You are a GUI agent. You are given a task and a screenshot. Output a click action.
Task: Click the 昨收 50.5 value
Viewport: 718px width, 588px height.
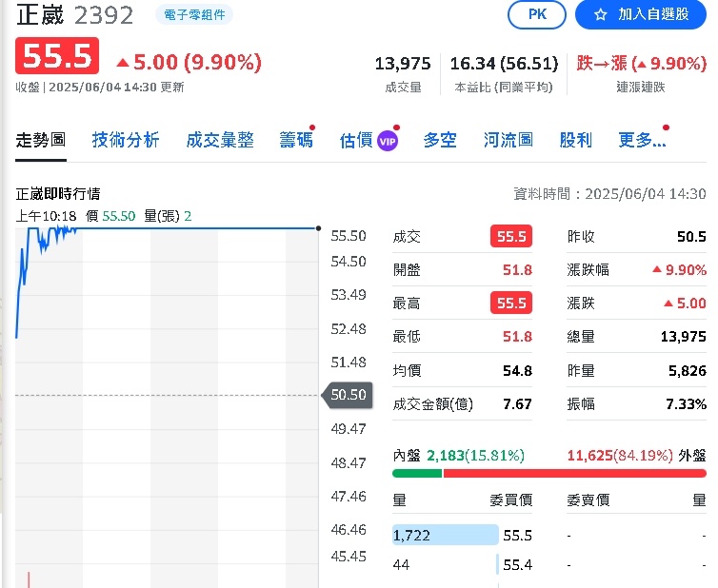click(x=691, y=237)
